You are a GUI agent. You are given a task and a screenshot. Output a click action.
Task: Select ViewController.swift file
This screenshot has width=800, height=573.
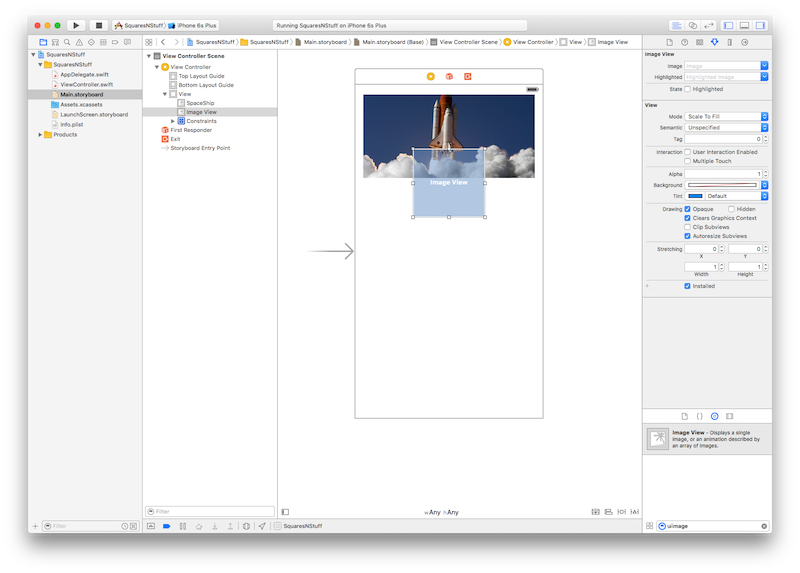click(87, 84)
